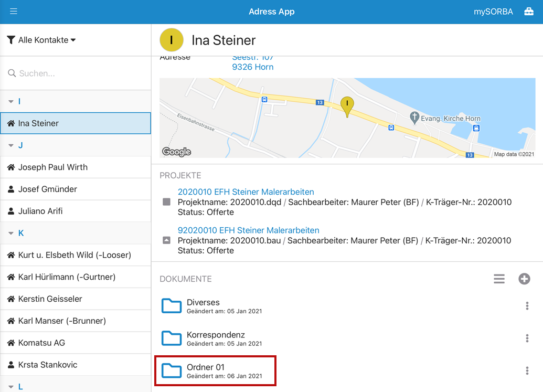Select contact Joseph Paul Wirth
Viewport: 543px width, 392px height.
(x=76, y=167)
